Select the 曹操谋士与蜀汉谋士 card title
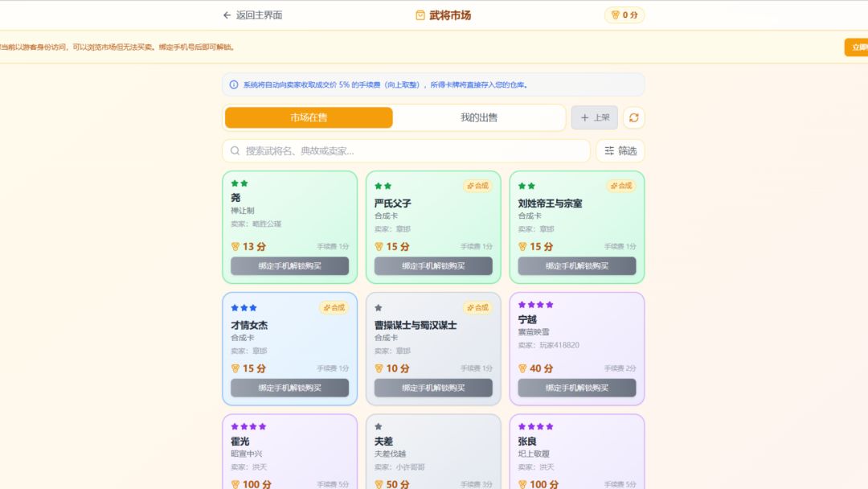This screenshot has width=868, height=489. point(416,325)
